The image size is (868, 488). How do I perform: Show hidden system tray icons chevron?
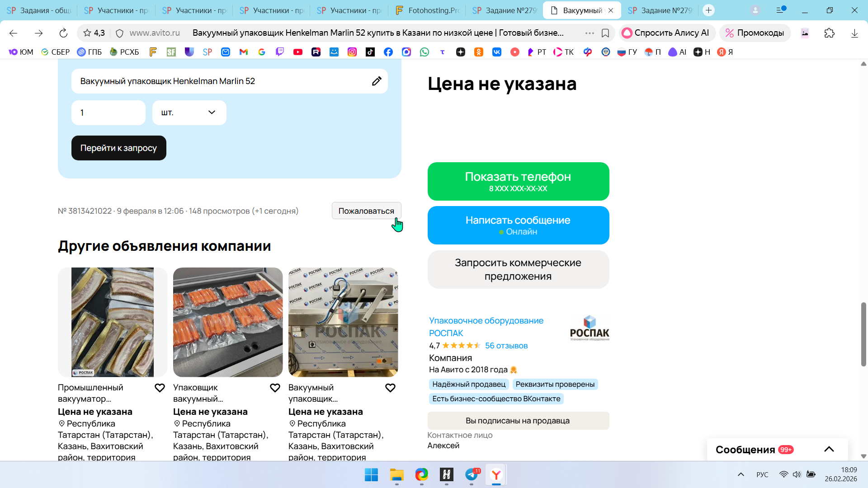click(741, 474)
